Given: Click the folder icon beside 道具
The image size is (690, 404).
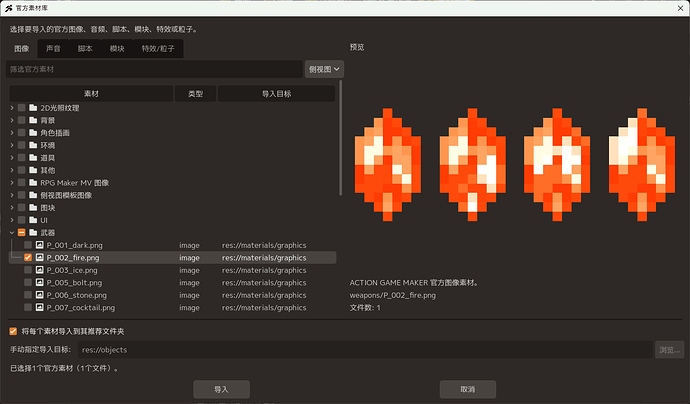Looking at the screenshot, I should click(33, 158).
